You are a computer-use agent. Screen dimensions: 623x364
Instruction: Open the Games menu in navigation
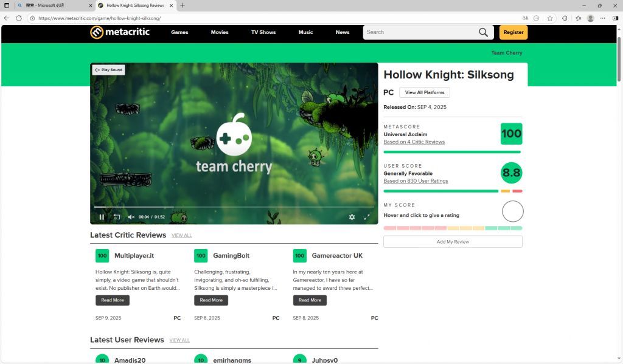179,32
